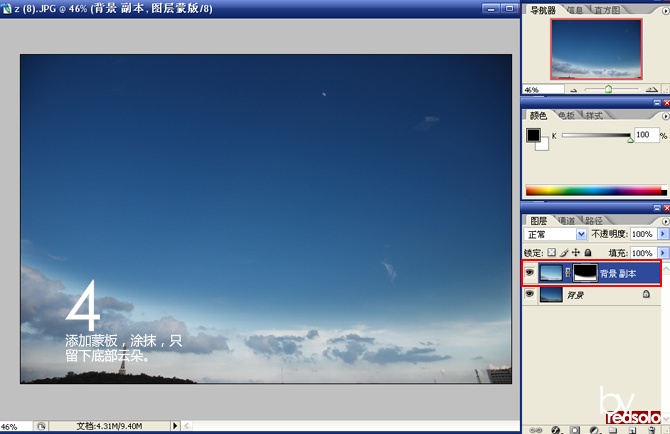Click the lock position move icon

click(x=576, y=252)
